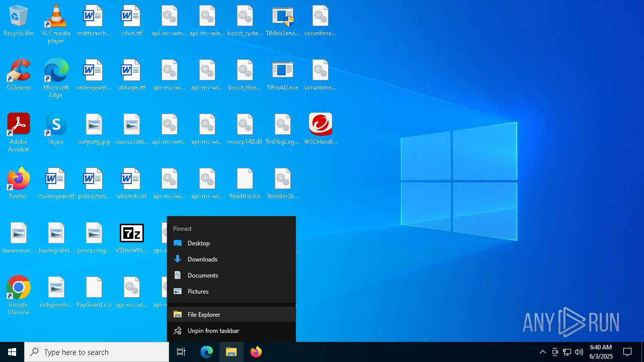
Task: Open volume control tray icon
Action: click(579, 352)
